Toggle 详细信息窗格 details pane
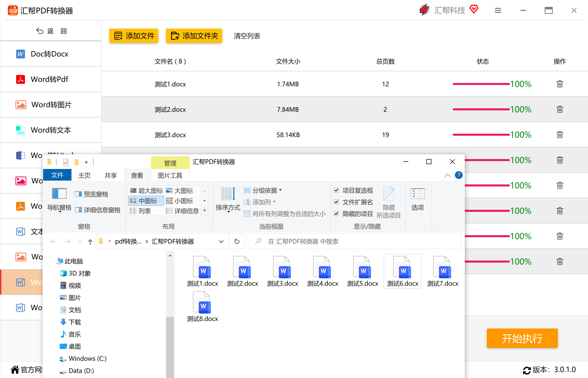588x378 pixels. click(98, 210)
